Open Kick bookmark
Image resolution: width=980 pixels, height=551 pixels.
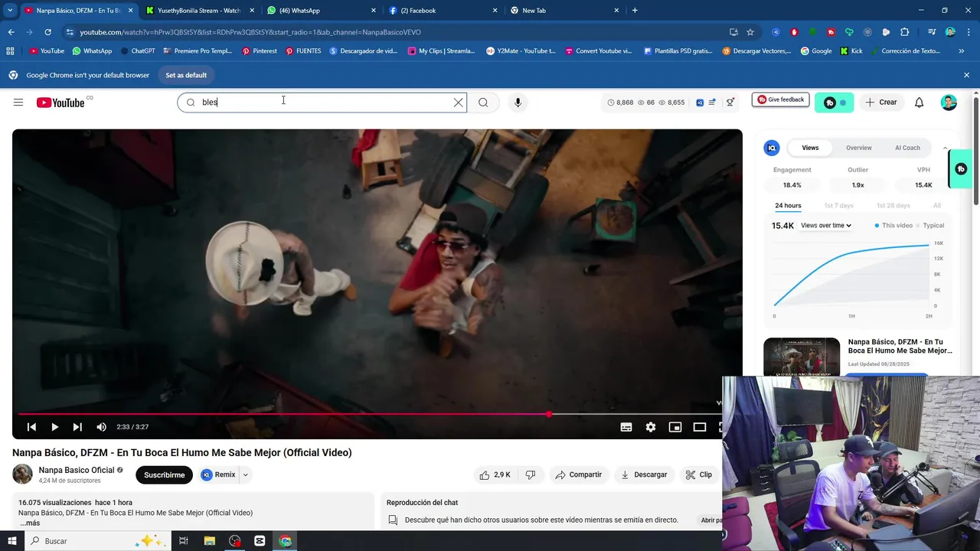point(851,51)
